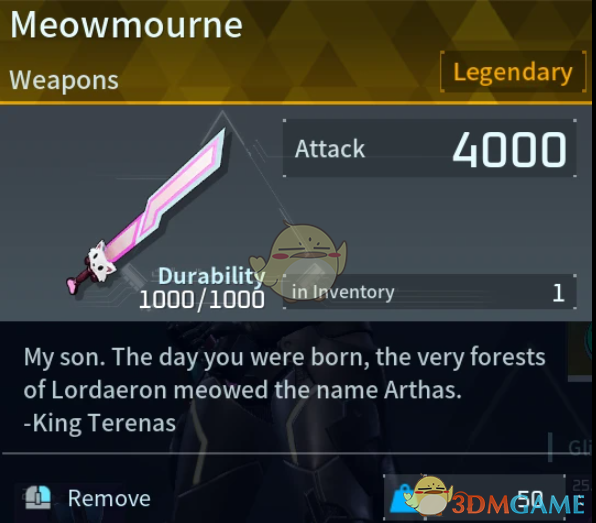Click the 1000/1000 durability value
This screenshot has width=596, height=523.
(202, 300)
